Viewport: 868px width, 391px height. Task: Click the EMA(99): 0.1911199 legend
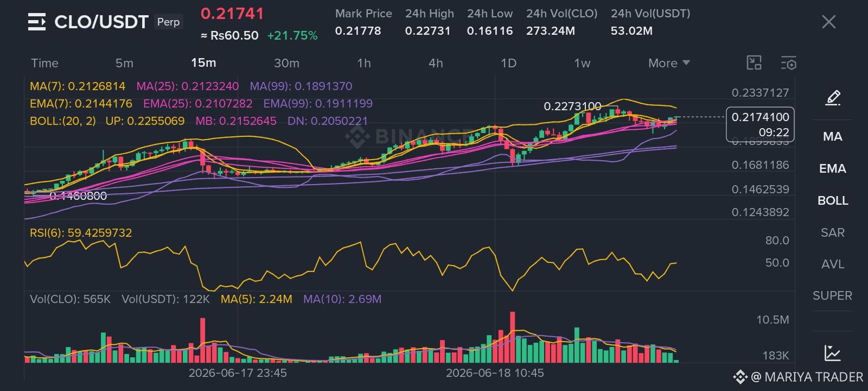tap(318, 104)
